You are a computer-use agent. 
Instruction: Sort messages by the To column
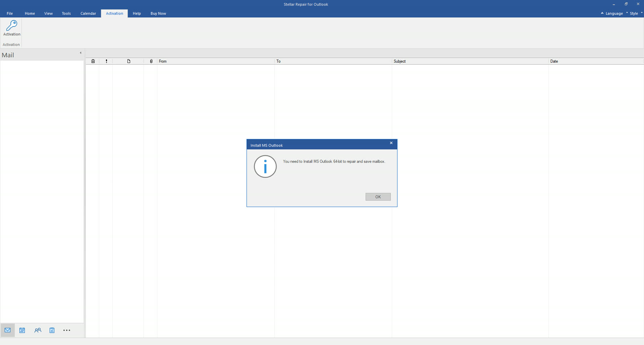tap(333, 61)
